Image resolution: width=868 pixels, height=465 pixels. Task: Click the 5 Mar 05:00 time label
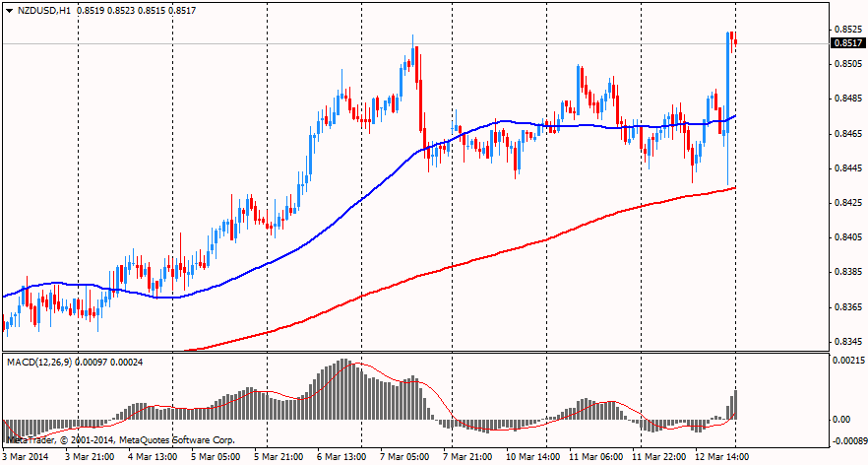point(216,457)
